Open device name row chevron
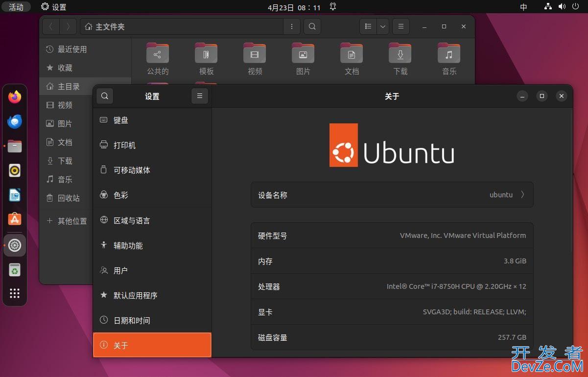The width and height of the screenshot is (588, 377). [x=522, y=194]
